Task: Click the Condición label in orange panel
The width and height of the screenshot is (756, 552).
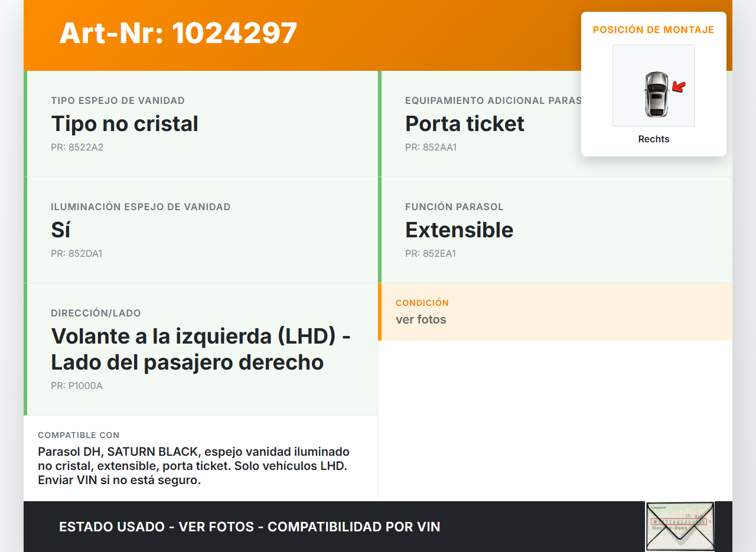Action: coord(422,302)
